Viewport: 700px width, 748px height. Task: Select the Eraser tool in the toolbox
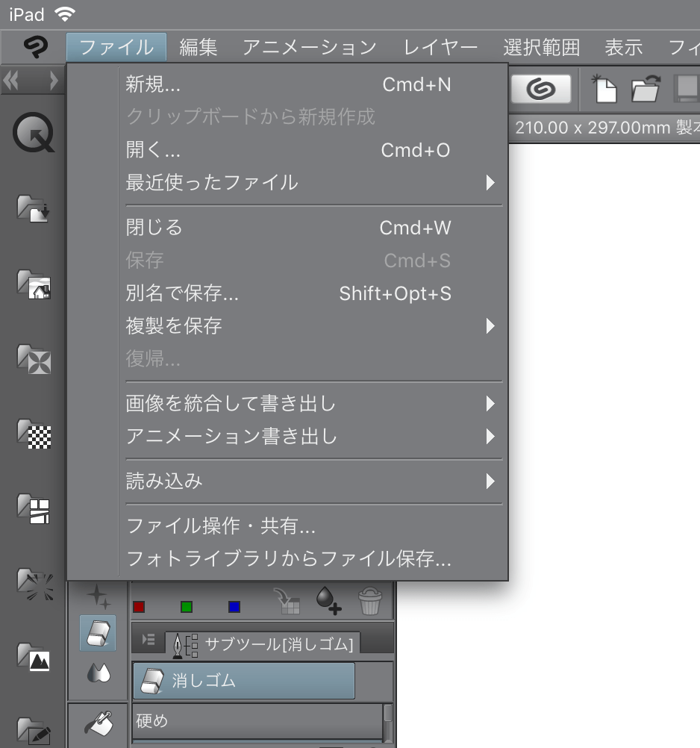coord(98,633)
